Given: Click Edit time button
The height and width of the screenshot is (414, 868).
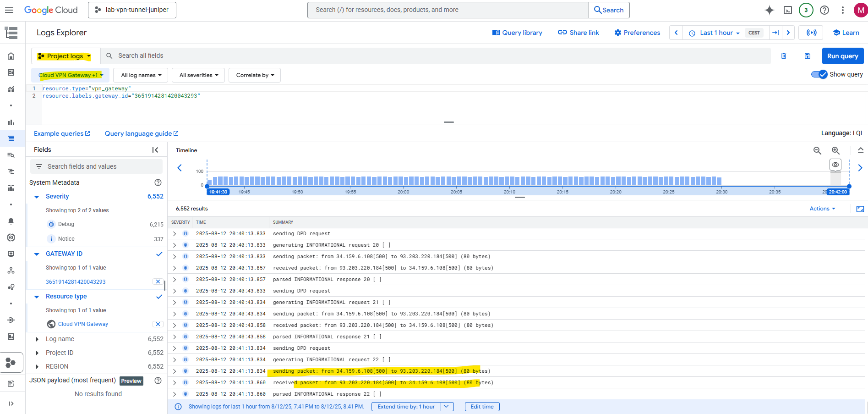Looking at the screenshot, I should (482, 407).
